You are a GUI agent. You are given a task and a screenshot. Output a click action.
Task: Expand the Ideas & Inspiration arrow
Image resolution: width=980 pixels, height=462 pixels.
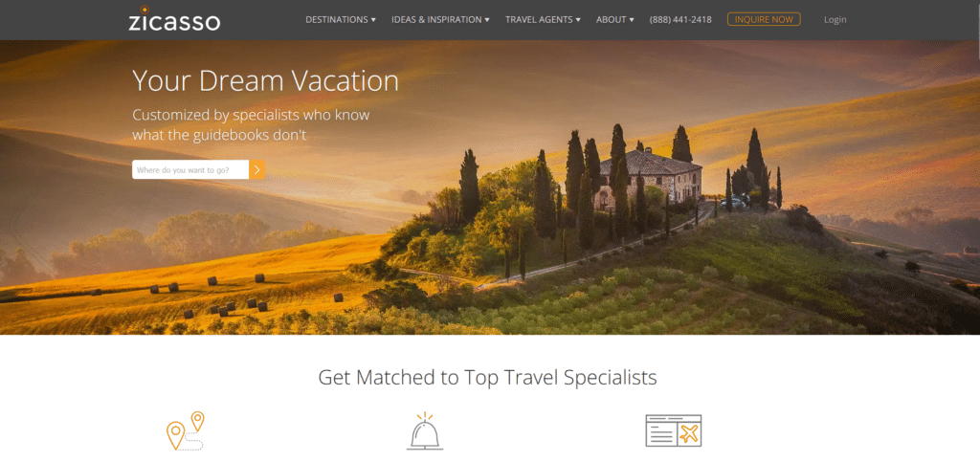click(487, 20)
